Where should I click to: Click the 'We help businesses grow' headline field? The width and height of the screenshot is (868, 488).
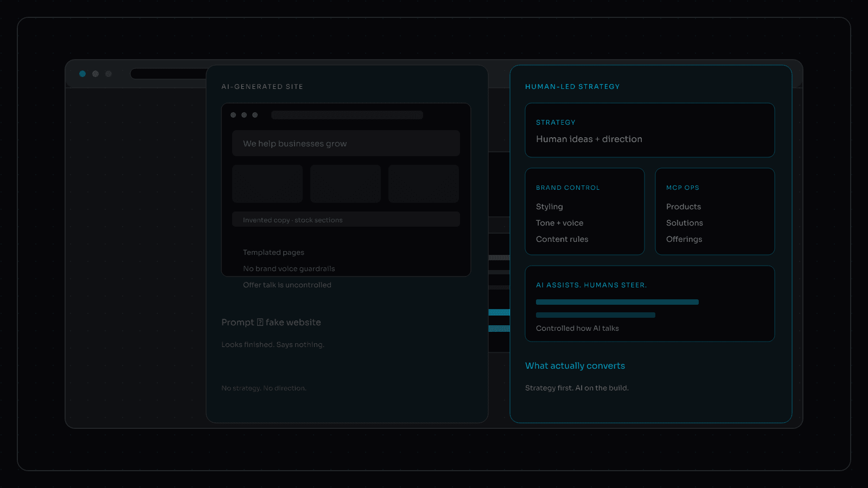point(346,143)
